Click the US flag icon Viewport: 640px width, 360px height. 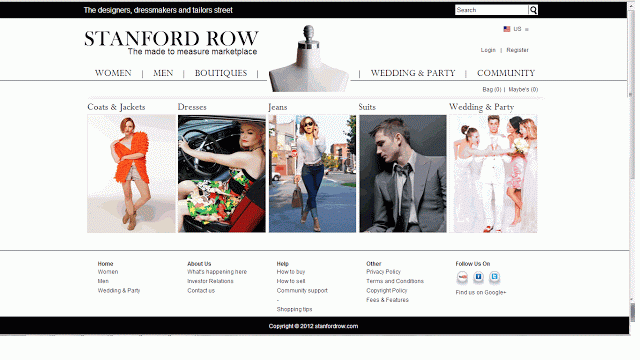click(507, 29)
